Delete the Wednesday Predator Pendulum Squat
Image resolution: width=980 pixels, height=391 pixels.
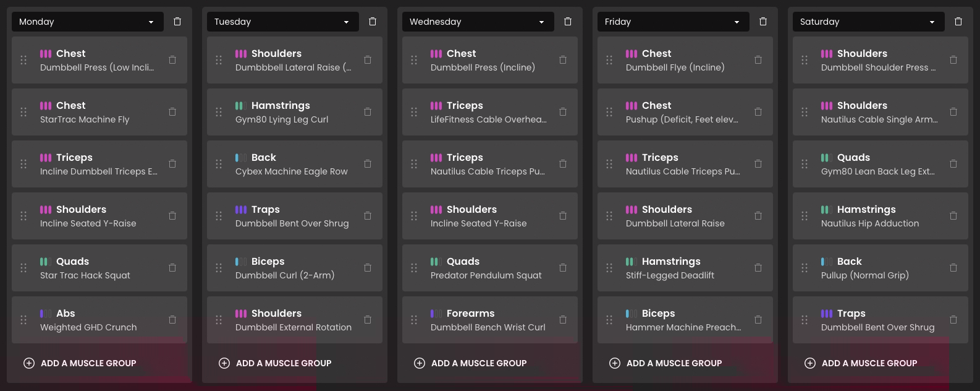(563, 268)
